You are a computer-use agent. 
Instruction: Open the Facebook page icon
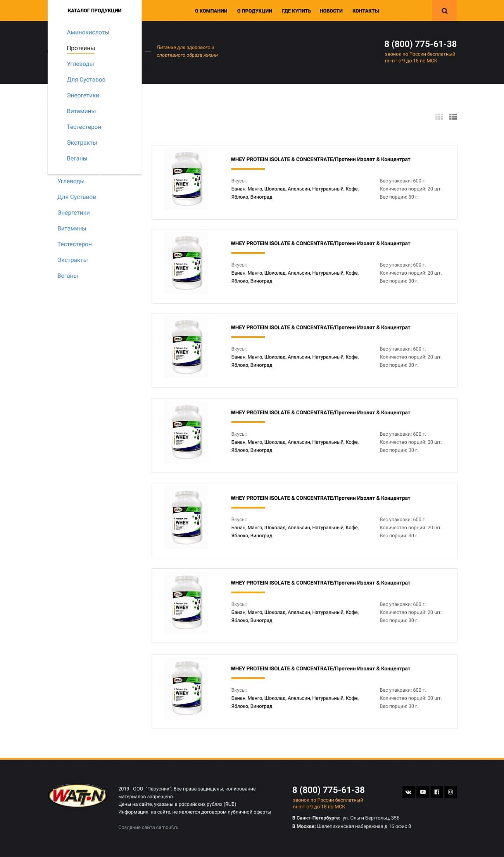(437, 792)
